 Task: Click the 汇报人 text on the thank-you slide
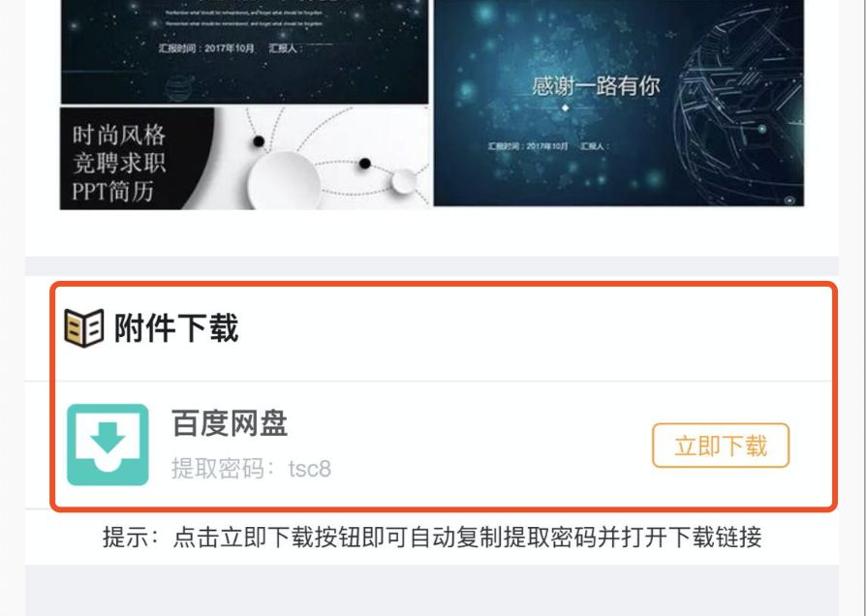(x=594, y=146)
